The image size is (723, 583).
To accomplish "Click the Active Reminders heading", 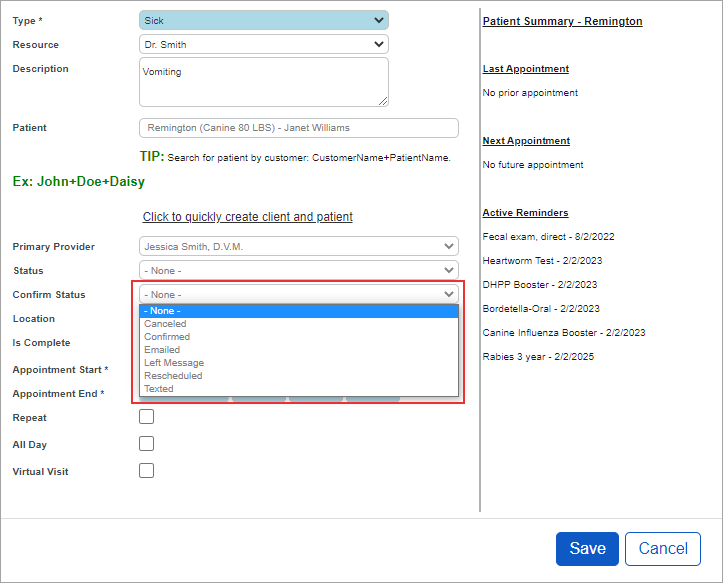I will tap(525, 213).
